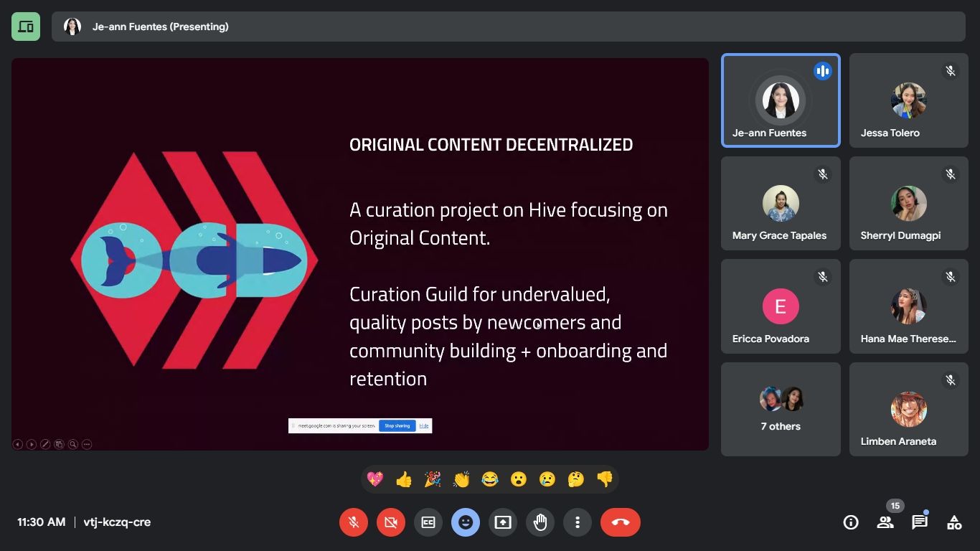Screen dimensions: 980x551
Task: Click the present now button
Action: (x=503, y=522)
